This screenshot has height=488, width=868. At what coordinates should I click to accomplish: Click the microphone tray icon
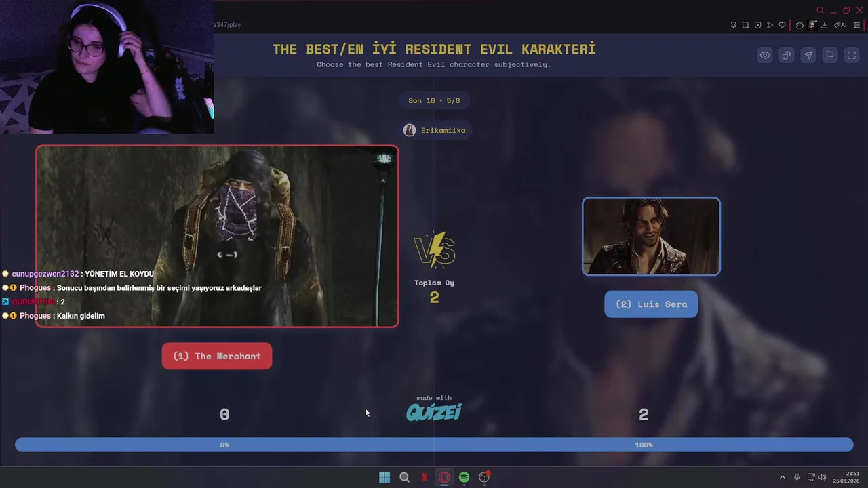797,477
